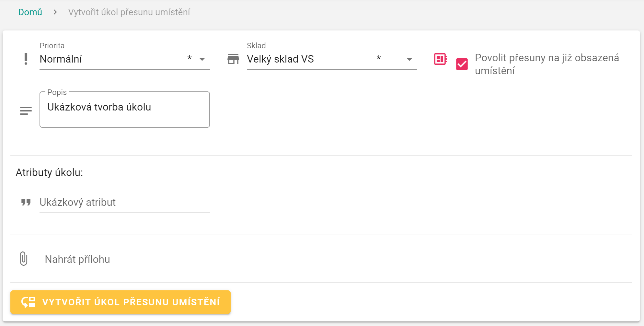
Task: Click the breadcrumb chevron separator
Action: point(55,12)
